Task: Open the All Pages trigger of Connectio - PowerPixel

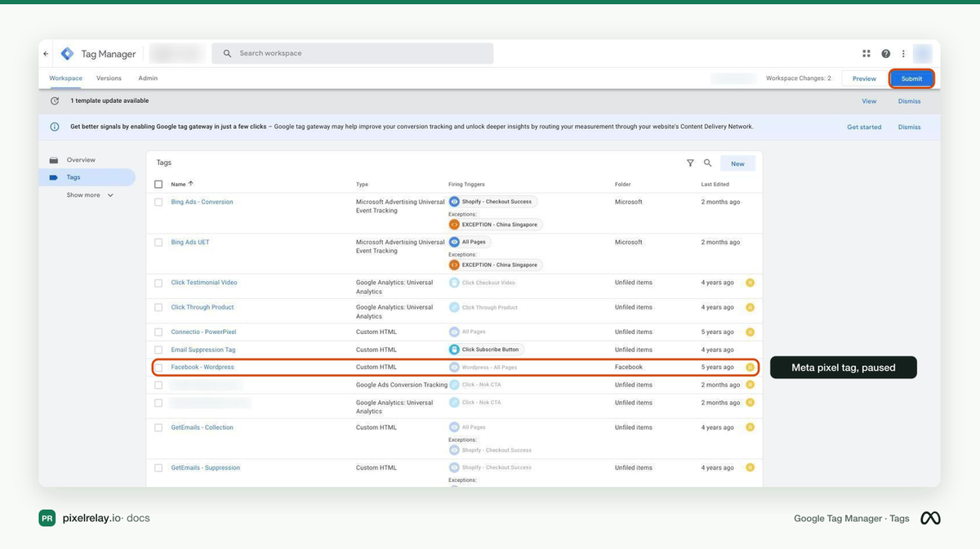Action: [x=470, y=332]
